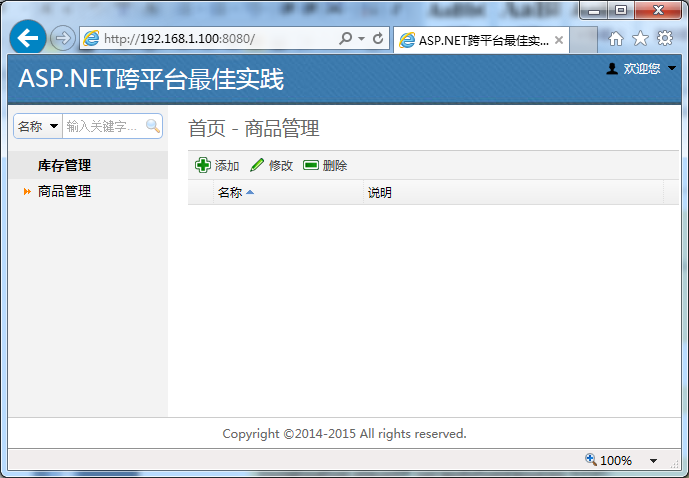Click the 100% zoom level

point(616,460)
